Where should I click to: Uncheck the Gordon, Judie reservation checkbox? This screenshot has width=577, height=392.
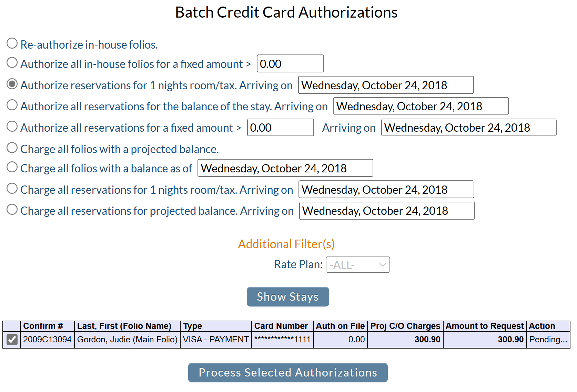point(12,340)
